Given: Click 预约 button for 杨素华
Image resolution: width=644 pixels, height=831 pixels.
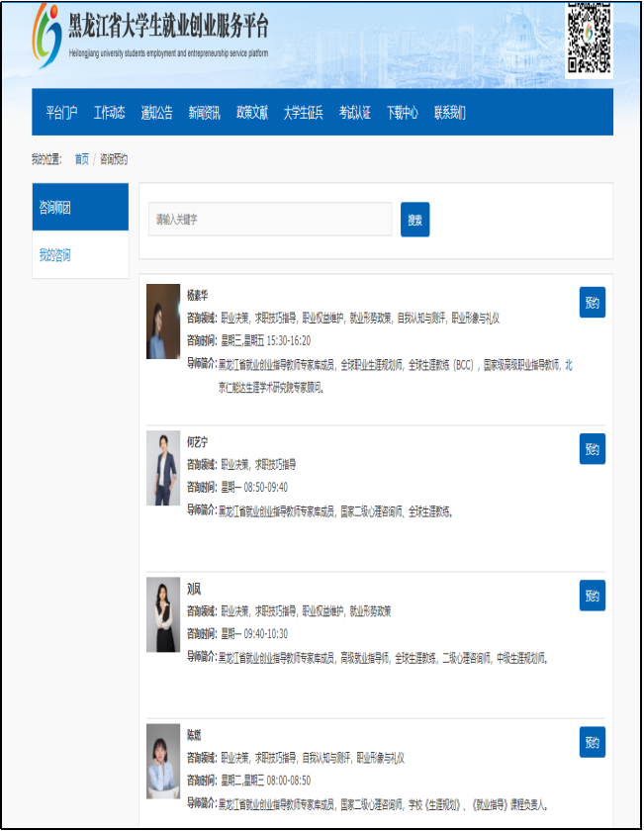Looking at the screenshot, I should [592, 303].
